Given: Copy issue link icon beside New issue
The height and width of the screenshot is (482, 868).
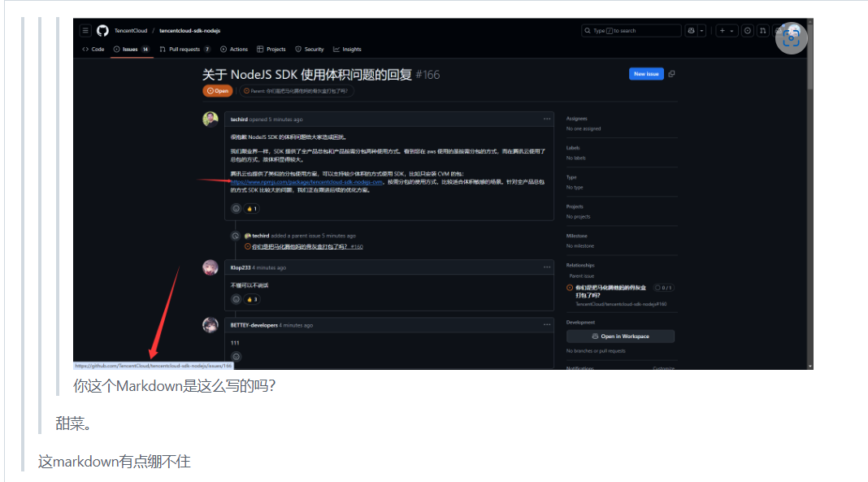Looking at the screenshot, I should [x=671, y=74].
